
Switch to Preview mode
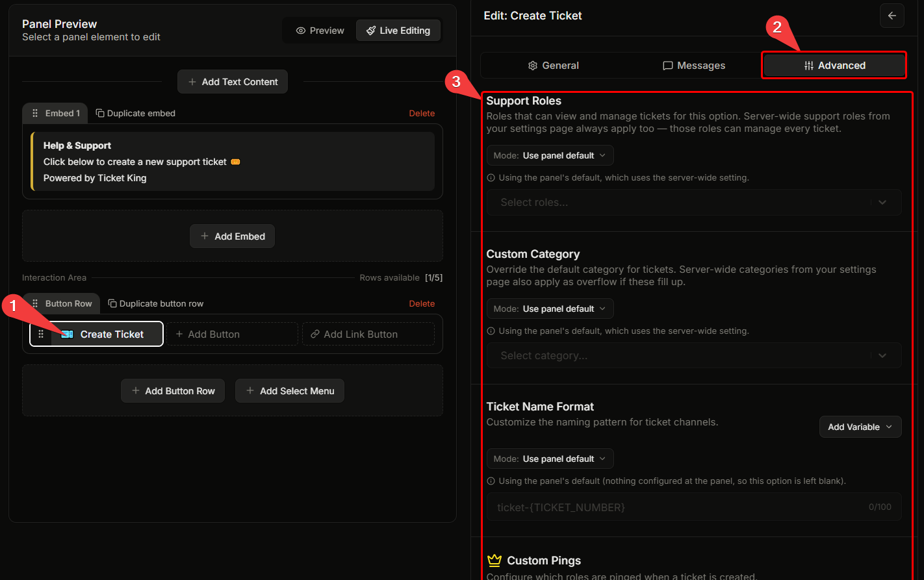(320, 31)
